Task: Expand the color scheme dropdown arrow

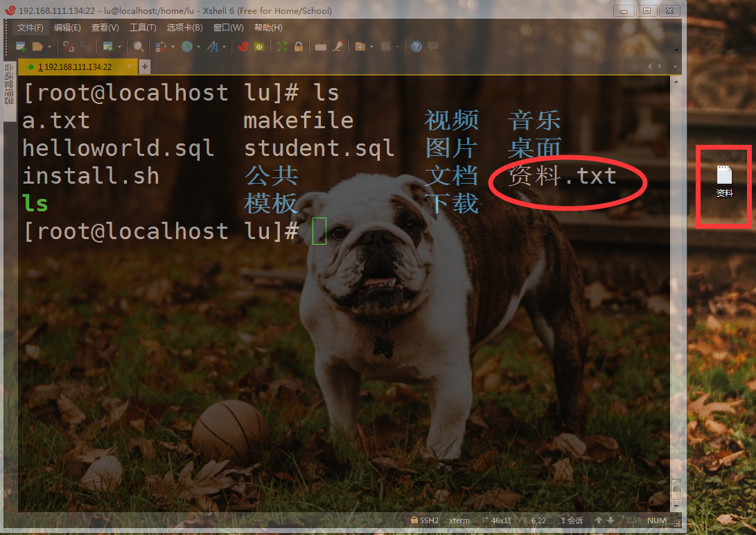Action: tap(173, 46)
